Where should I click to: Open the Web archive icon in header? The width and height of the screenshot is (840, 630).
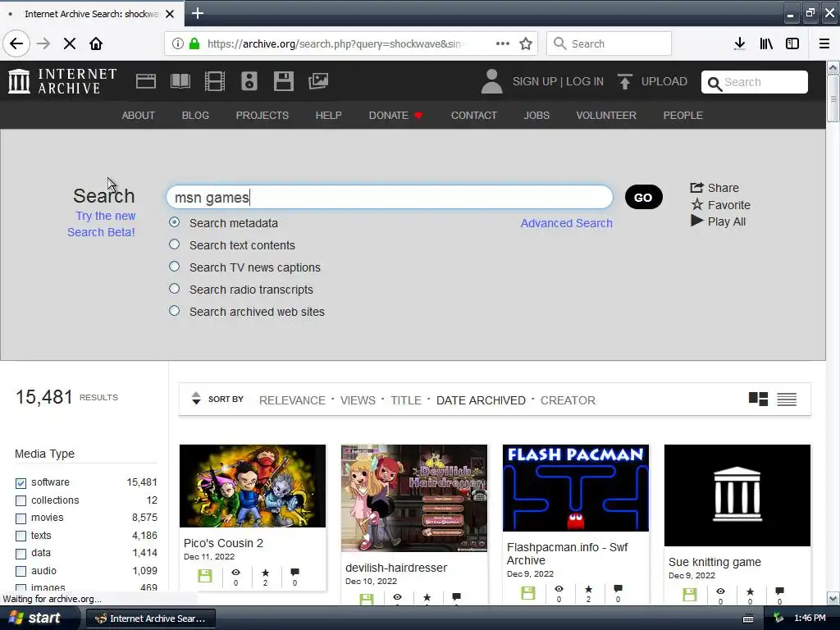[146, 81]
